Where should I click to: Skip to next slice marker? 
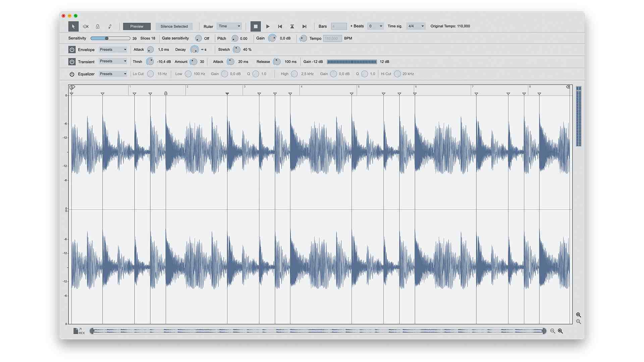(304, 26)
